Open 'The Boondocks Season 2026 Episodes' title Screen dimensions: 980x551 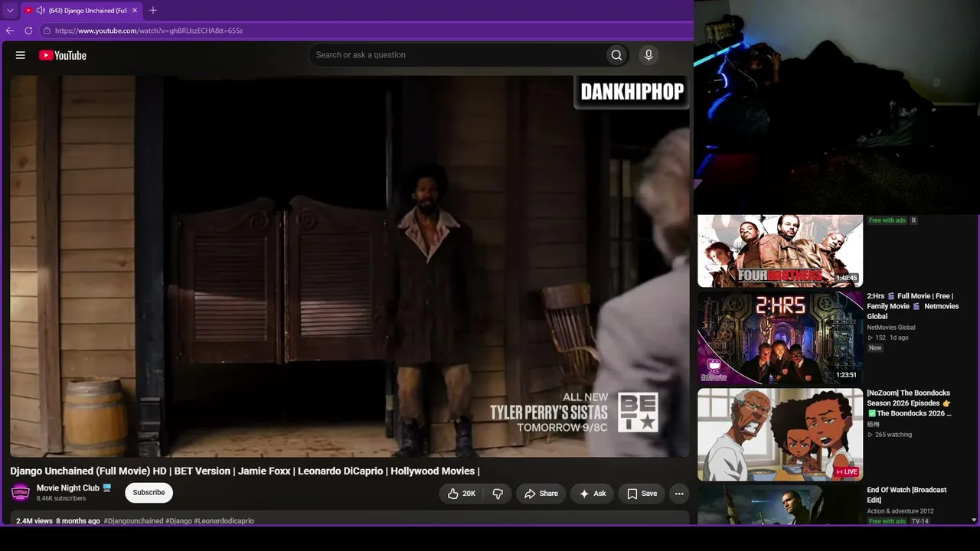tap(910, 403)
